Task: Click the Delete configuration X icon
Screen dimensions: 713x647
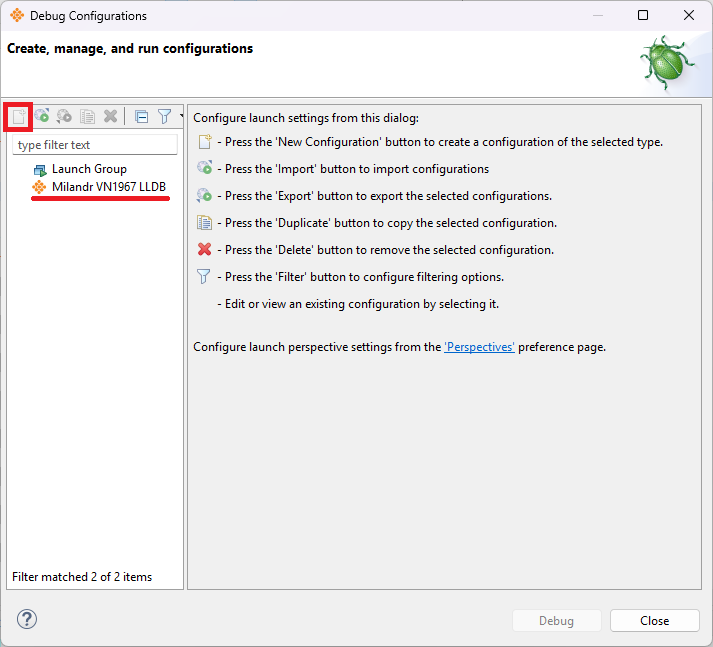Action: coord(110,116)
